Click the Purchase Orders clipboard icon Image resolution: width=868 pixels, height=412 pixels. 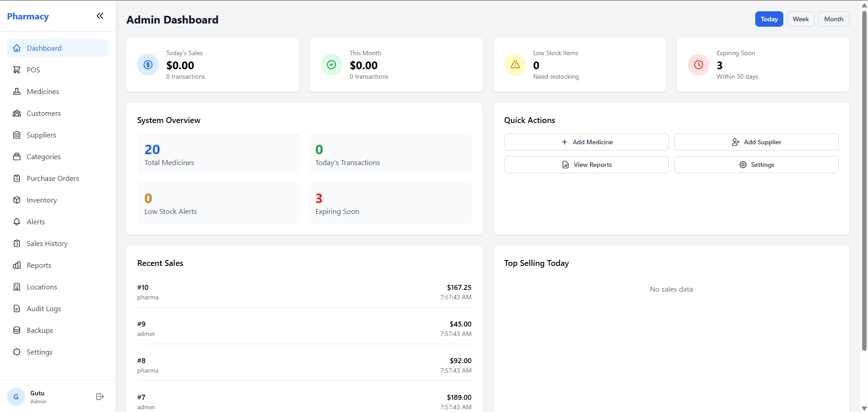coord(17,178)
